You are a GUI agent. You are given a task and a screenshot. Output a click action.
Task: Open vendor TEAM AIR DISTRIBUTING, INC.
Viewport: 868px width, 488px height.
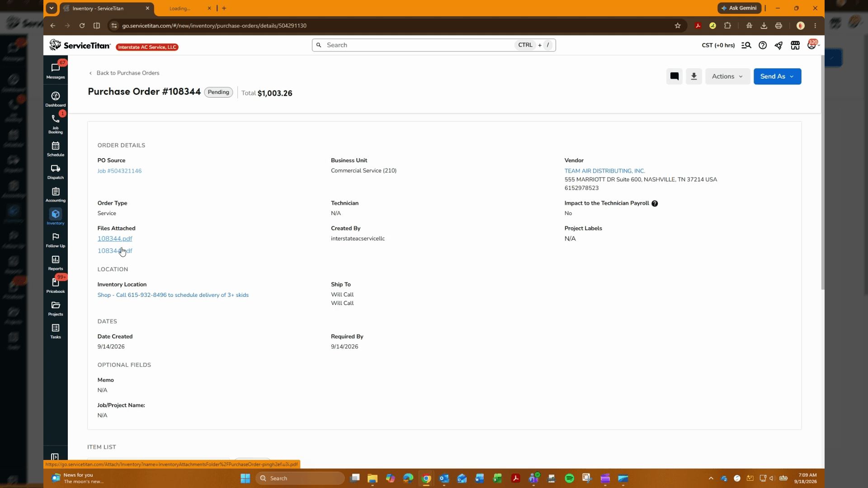click(x=604, y=171)
